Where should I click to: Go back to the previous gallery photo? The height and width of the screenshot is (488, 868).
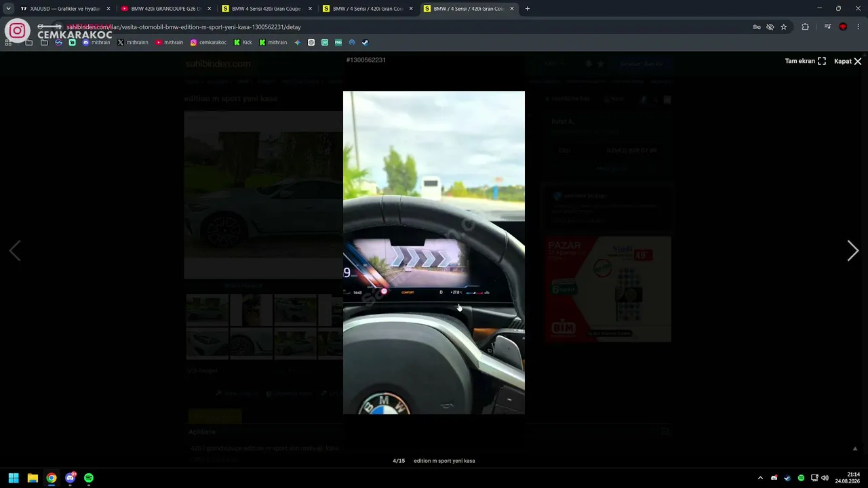click(15, 251)
